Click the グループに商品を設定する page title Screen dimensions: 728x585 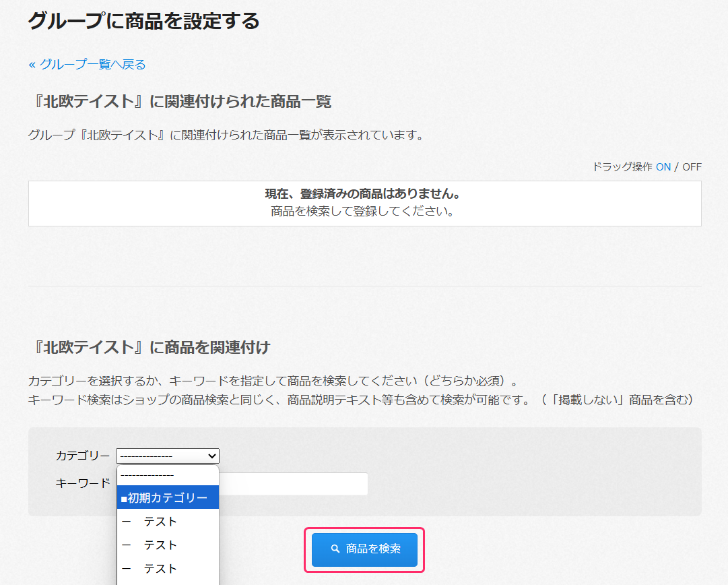(x=143, y=21)
